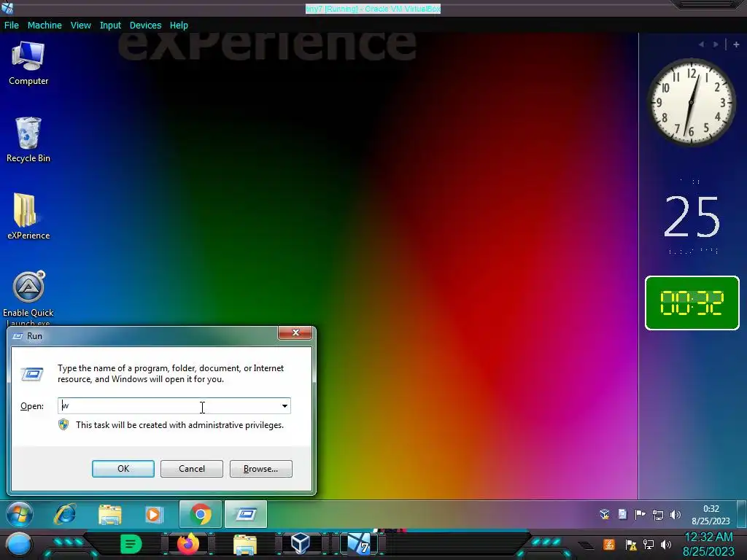The height and width of the screenshot is (560, 747).
Task: Click the VirtualBox window title bar icon
Action: click(x=7, y=7)
